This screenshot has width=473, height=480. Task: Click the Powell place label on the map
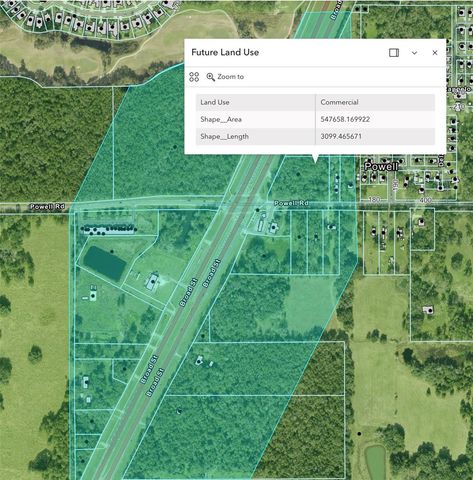[381, 166]
